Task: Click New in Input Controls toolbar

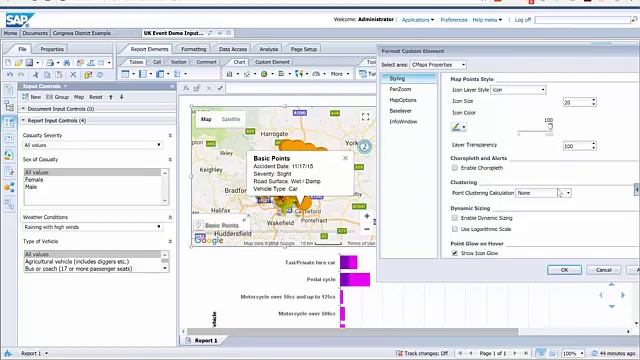Action: [32, 97]
